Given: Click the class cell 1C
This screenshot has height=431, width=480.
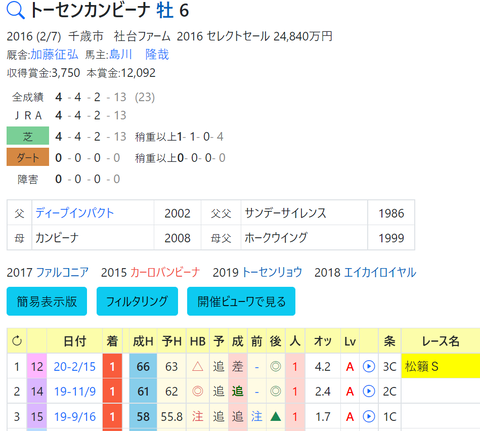Looking at the screenshot, I should point(389,416).
